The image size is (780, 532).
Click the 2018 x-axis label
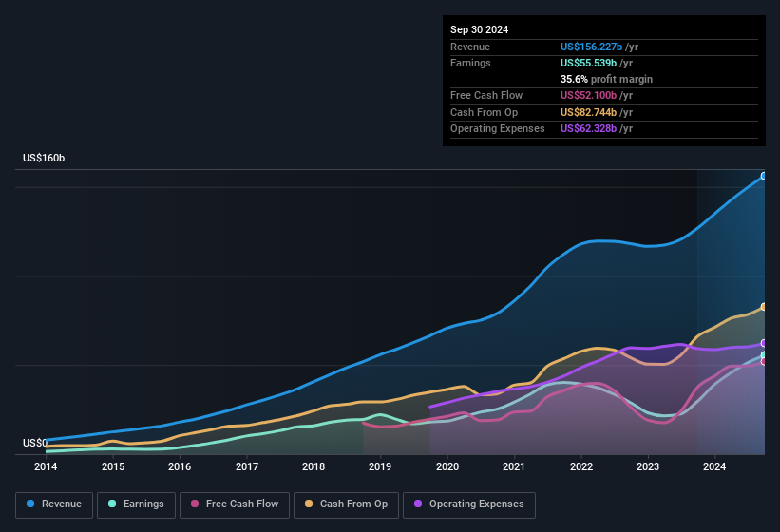[314, 466]
